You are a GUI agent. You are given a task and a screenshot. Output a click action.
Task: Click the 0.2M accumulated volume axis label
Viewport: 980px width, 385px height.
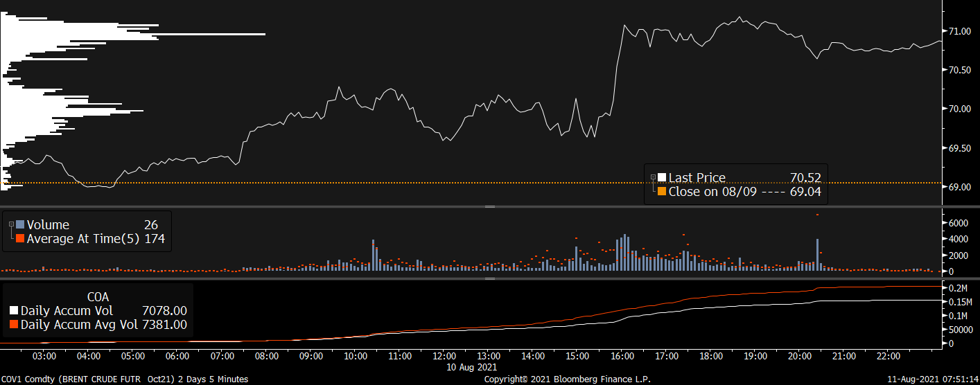(x=958, y=288)
